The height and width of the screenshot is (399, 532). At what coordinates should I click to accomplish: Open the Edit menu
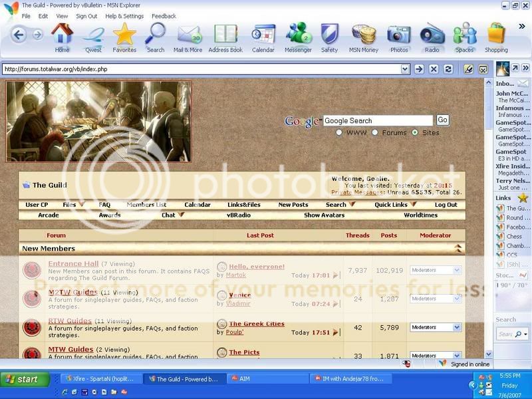point(43,16)
